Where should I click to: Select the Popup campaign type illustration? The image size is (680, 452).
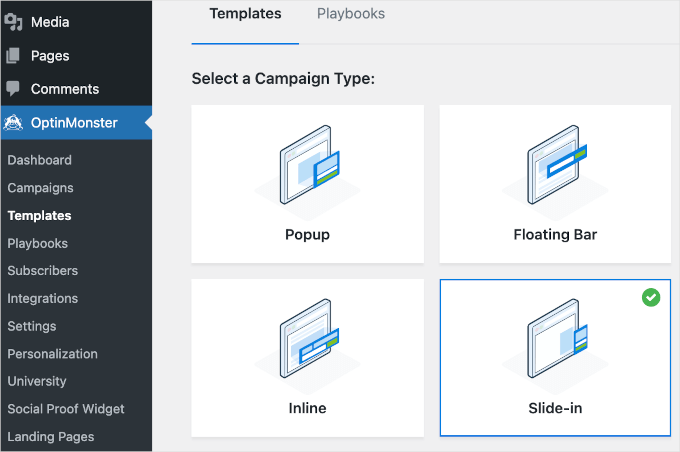point(307,171)
